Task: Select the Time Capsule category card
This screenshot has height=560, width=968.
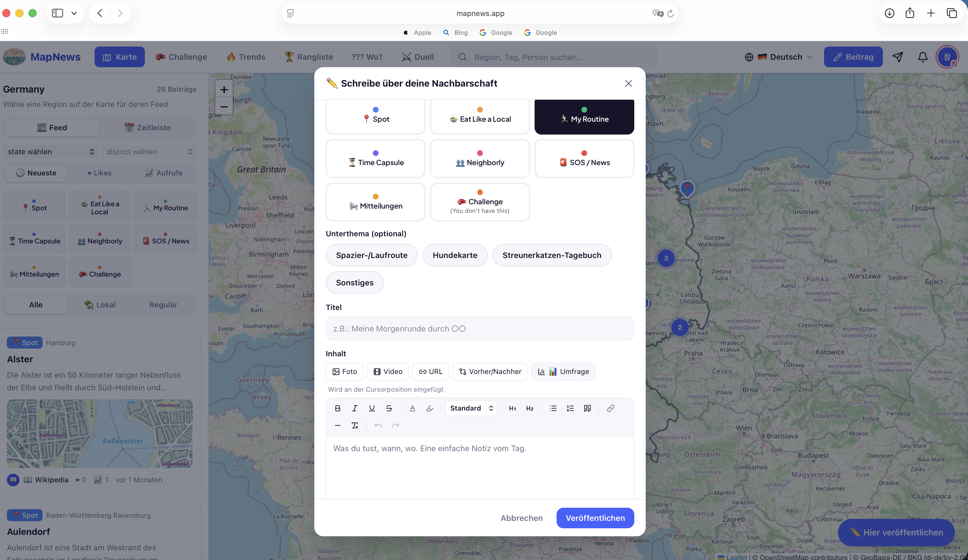Action: 375,158
